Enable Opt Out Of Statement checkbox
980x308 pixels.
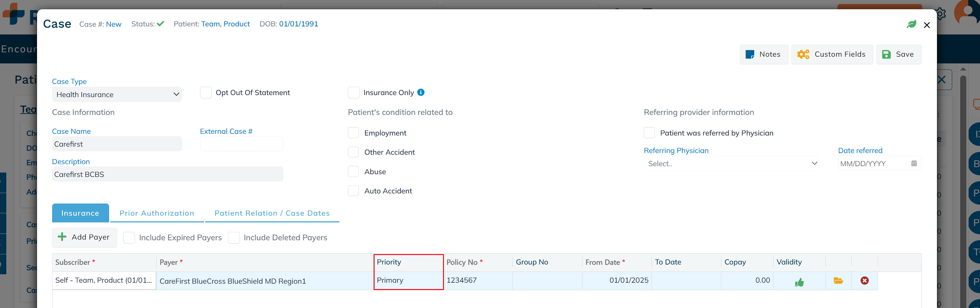tap(206, 93)
